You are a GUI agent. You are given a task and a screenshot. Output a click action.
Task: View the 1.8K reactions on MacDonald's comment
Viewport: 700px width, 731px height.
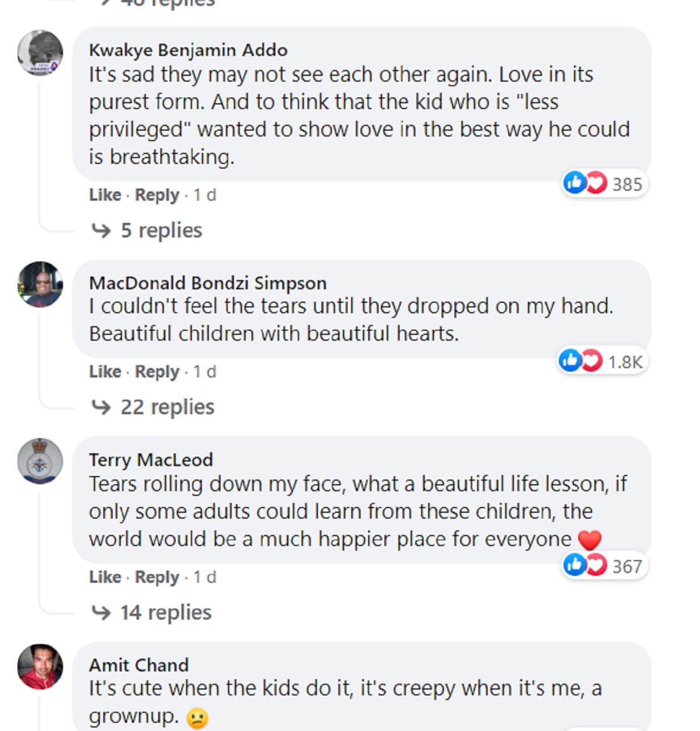click(x=601, y=361)
